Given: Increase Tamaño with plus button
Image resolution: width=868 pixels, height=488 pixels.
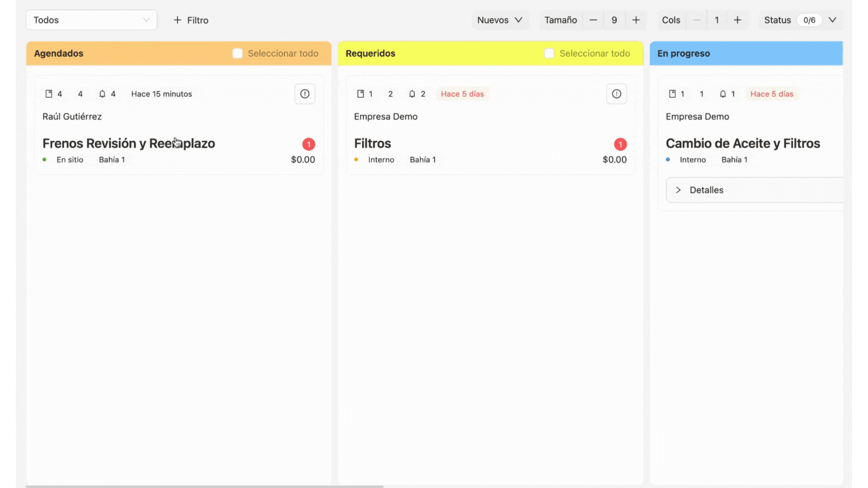Looking at the screenshot, I should click(636, 20).
